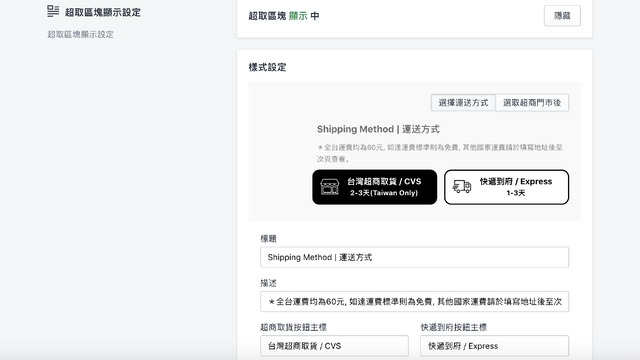Click the delivery truck icon in Express button
640x360 pixels.
(462, 187)
